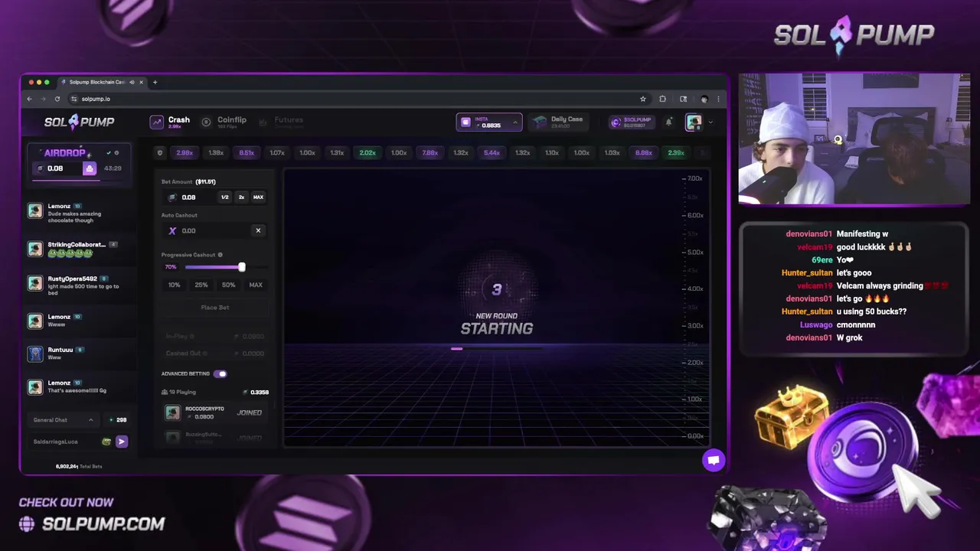980x551 pixels.
Task: Open the 5.44x round history chip
Action: click(x=492, y=153)
